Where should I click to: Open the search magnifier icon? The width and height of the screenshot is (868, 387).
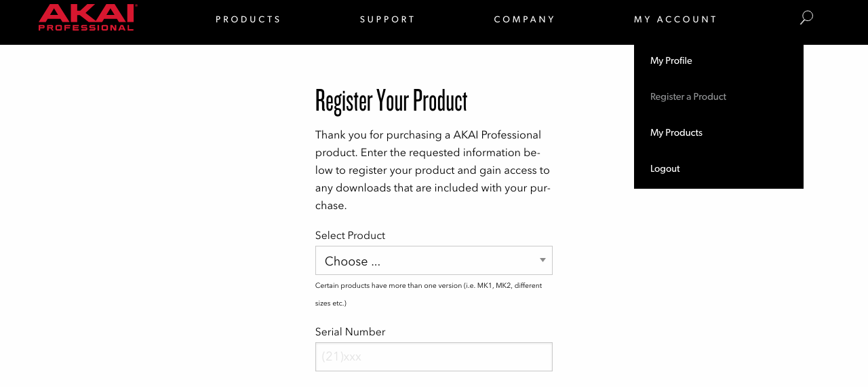[806, 18]
